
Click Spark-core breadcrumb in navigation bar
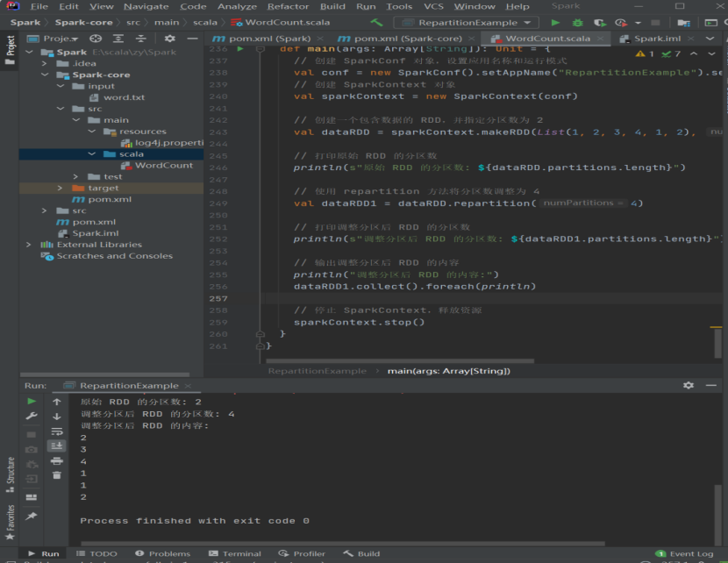coord(83,22)
